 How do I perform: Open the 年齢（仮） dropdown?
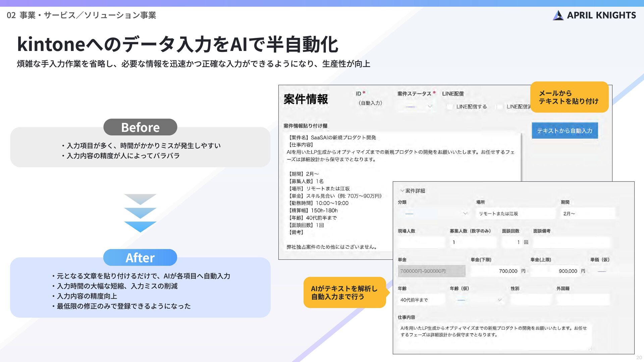pos(478,300)
